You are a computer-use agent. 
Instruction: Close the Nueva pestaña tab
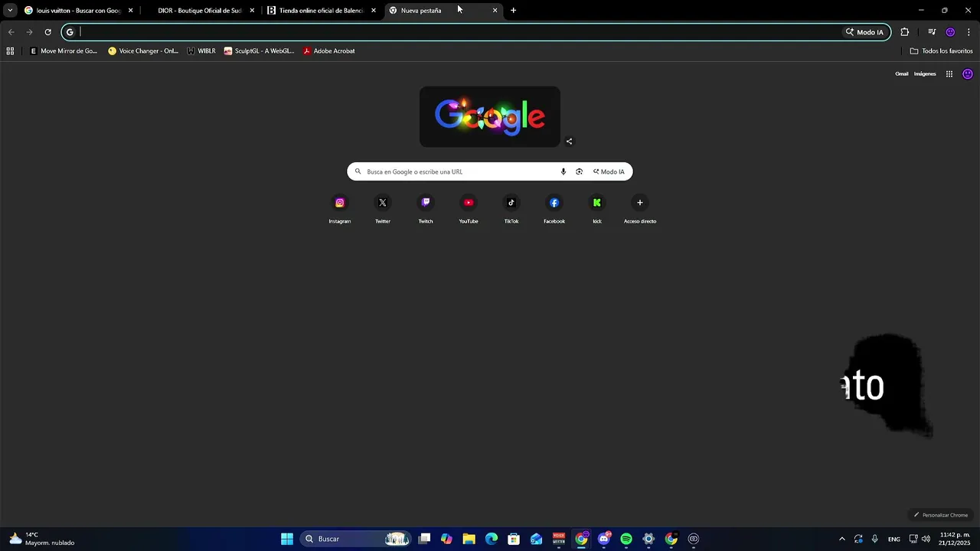pos(495,11)
